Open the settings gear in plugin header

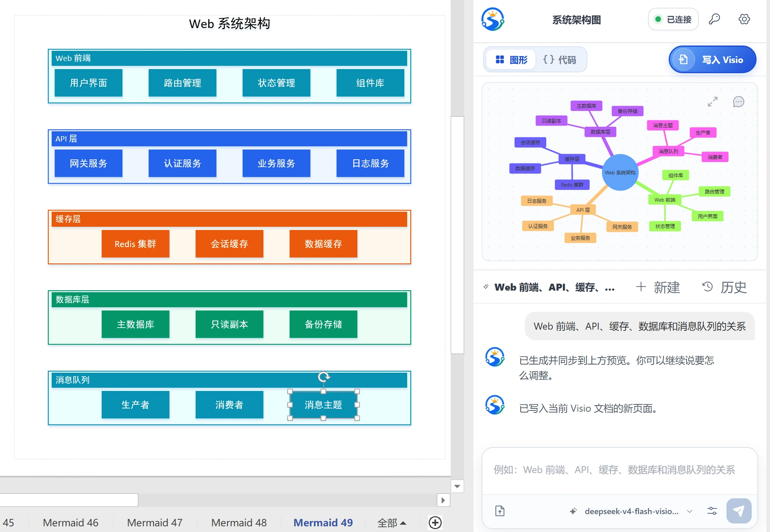[744, 19]
